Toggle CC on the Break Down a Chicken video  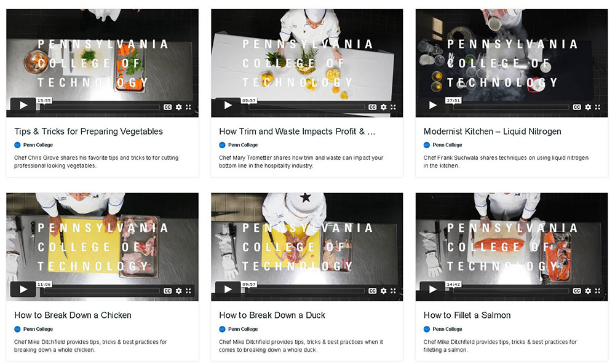click(x=167, y=291)
